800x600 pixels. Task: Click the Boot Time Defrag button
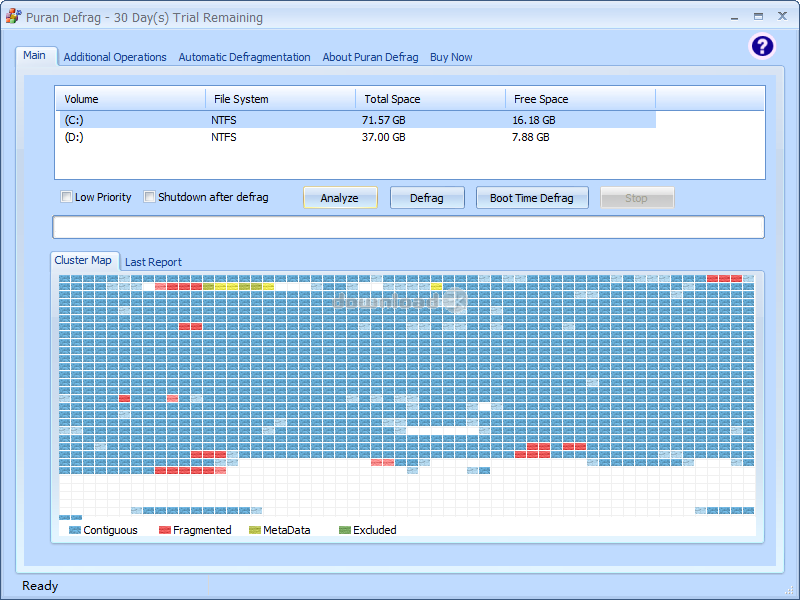point(531,198)
